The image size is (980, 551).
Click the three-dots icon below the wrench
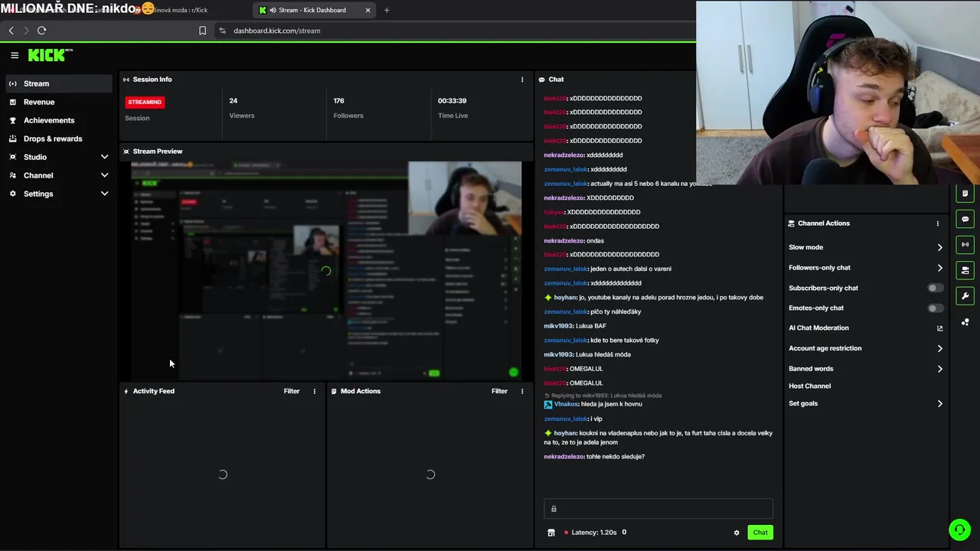point(965,322)
